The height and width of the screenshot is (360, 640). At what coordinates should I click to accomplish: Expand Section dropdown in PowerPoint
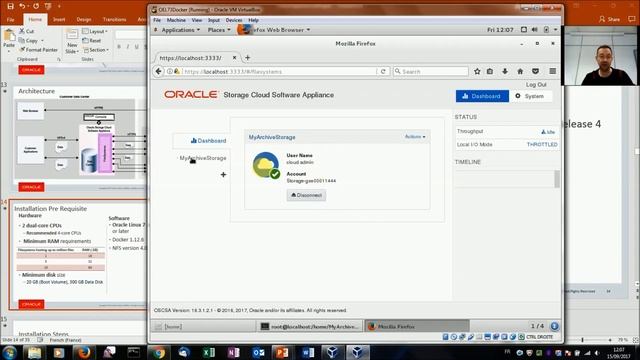coord(96,50)
